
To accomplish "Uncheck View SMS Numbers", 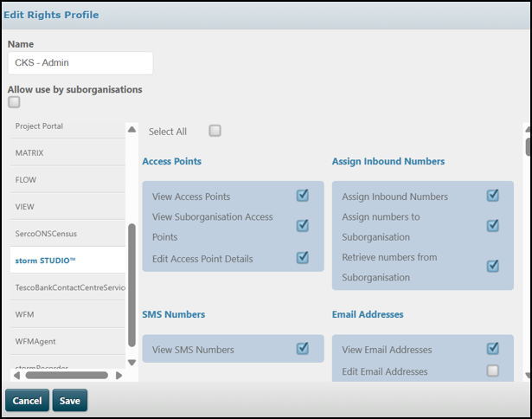I will coord(303,349).
